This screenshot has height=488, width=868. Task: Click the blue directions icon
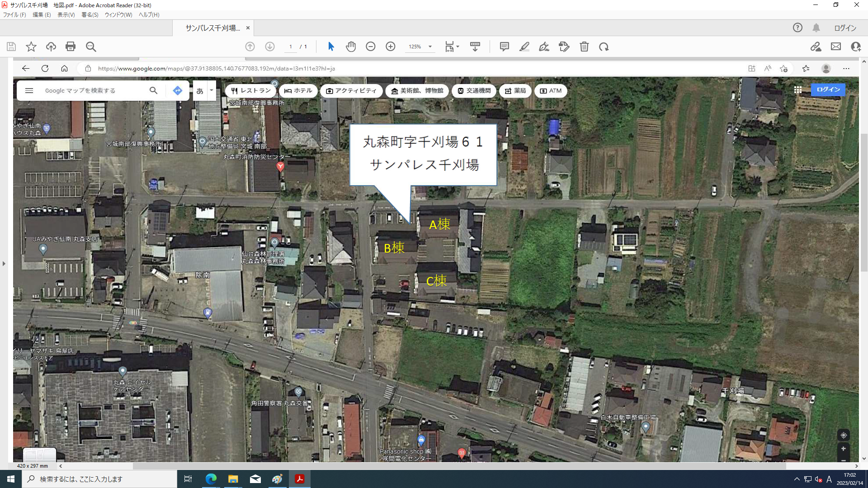click(x=178, y=90)
